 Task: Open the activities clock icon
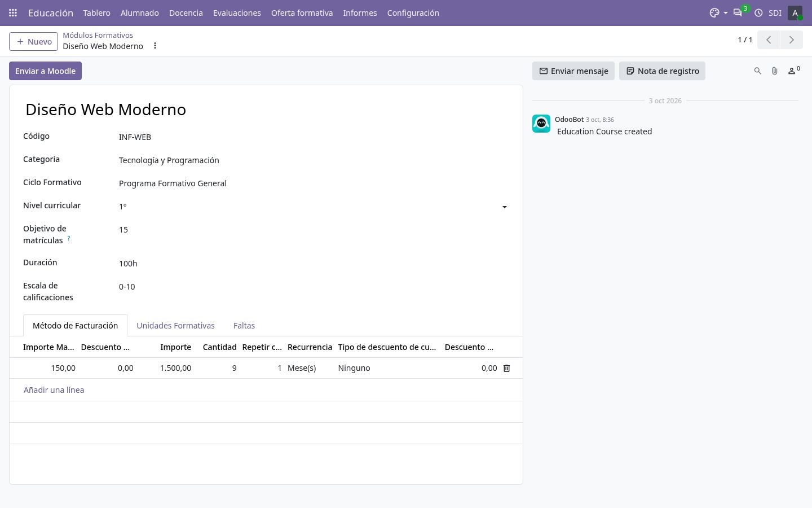coord(758,12)
